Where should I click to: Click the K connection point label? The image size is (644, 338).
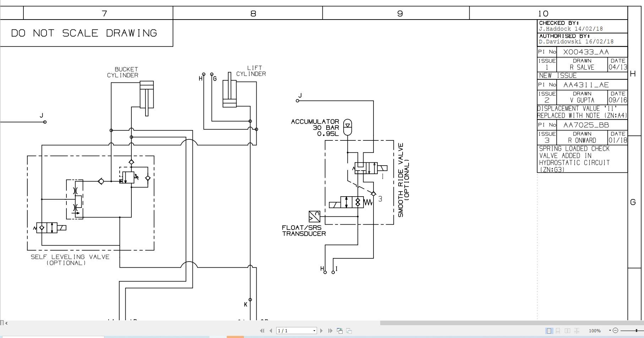tap(246, 305)
